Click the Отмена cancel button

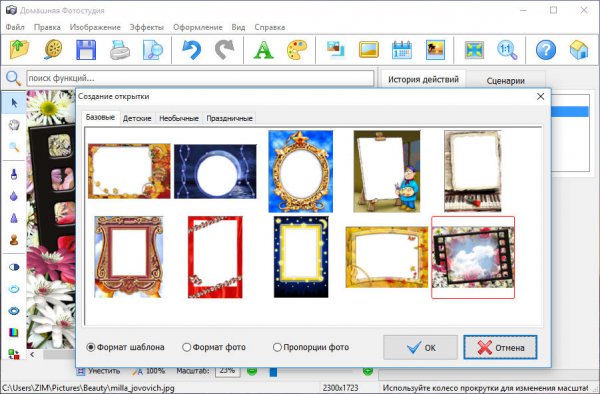click(x=500, y=347)
